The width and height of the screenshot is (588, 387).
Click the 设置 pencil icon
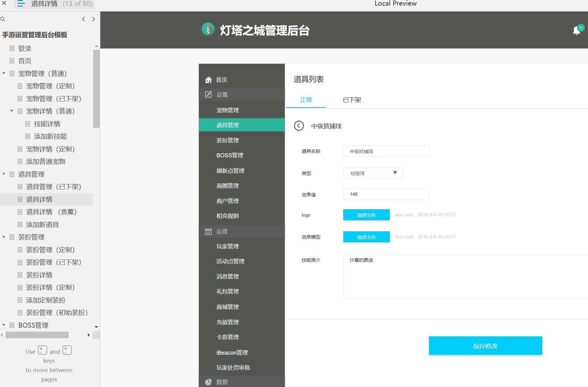click(208, 94)
